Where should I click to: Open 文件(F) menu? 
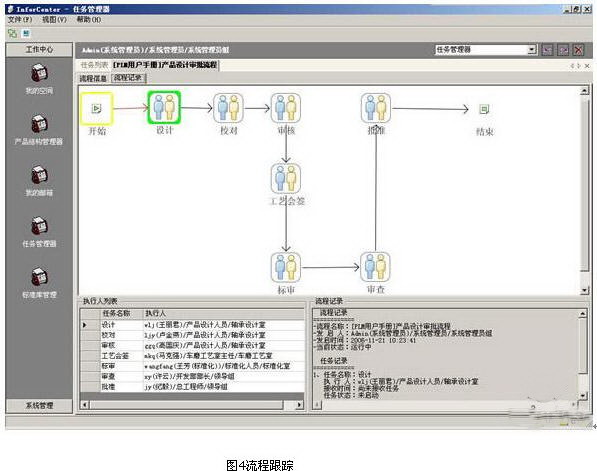(x=20, y=19)
